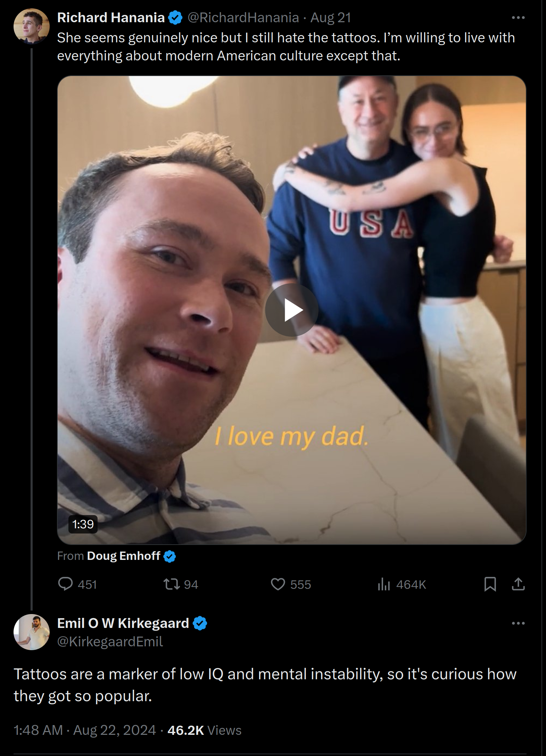Repost the tweet with 94 reposts
Screen dimensions: 546x756
point(172,584)
